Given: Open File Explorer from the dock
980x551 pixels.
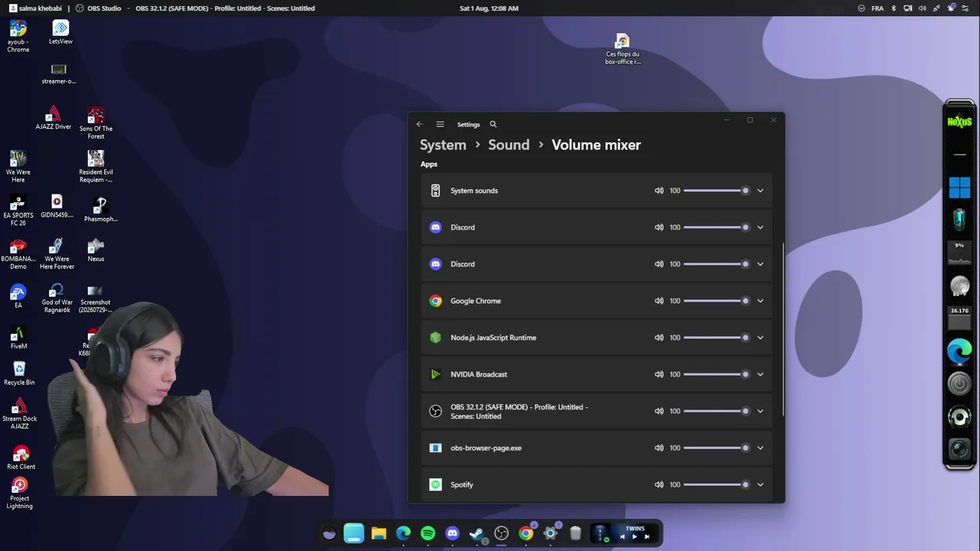Looking at the screenshot, I should pyautogui.click(x=379, y=533).
